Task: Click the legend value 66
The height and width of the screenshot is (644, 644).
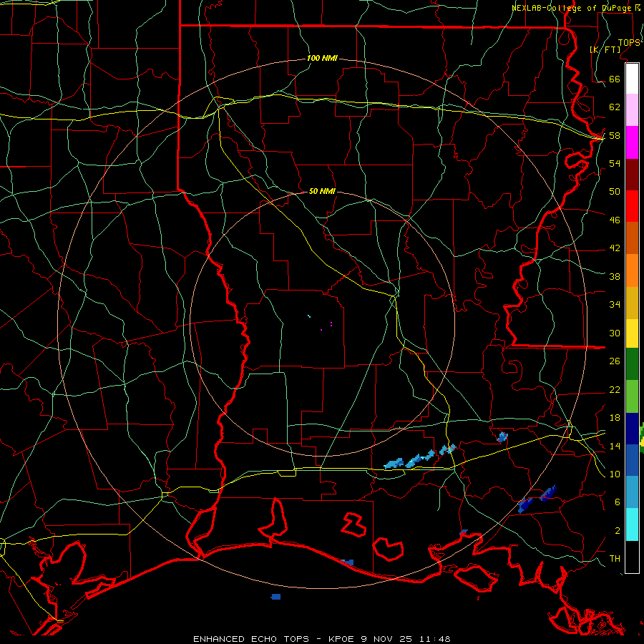Action: coord(615,79)
